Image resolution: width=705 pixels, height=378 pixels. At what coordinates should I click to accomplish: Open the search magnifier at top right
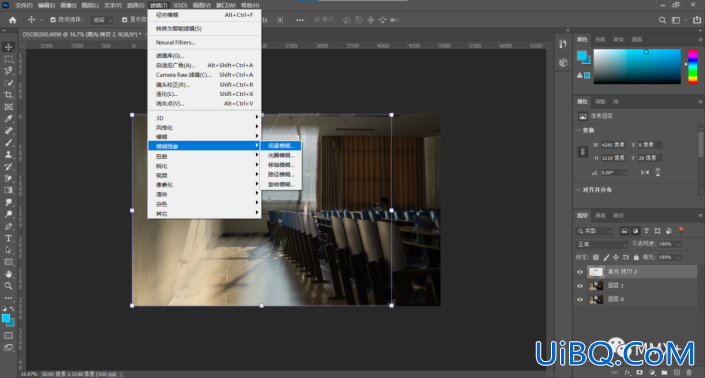pos(662,20)
